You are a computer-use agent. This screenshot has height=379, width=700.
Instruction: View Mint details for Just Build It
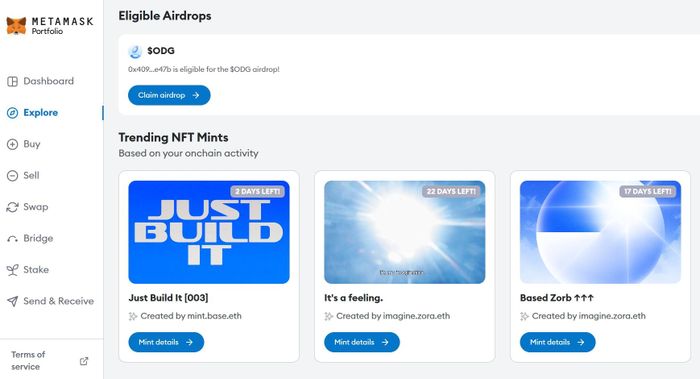coord(166,342)
